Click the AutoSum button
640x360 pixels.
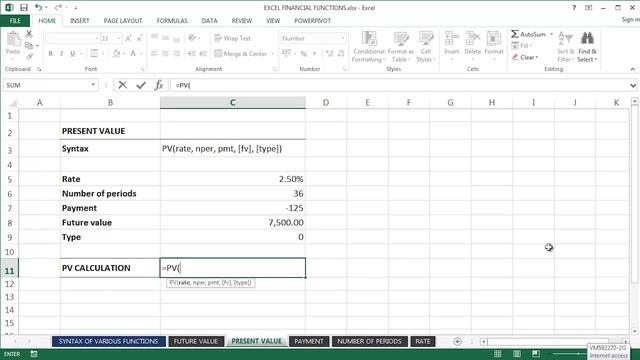point(528,34)
